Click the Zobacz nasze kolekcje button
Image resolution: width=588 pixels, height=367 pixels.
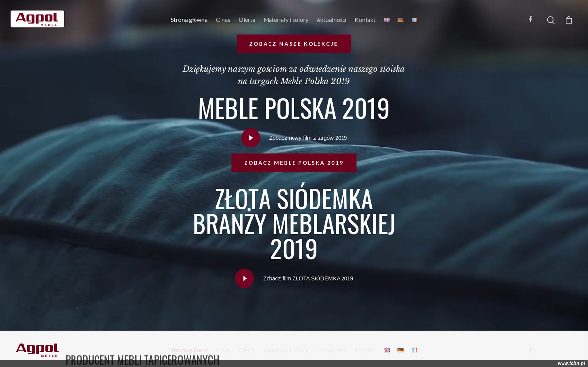coord(294,44)
